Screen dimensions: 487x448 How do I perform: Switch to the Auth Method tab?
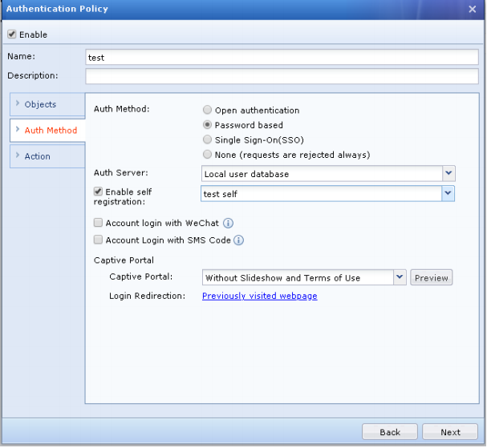[47, 131]
